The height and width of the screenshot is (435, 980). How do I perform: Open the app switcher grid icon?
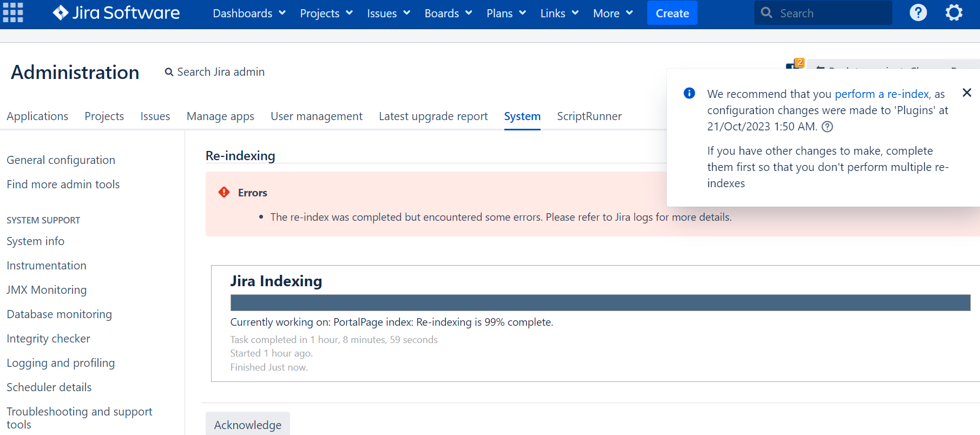(x=13, y=12)
